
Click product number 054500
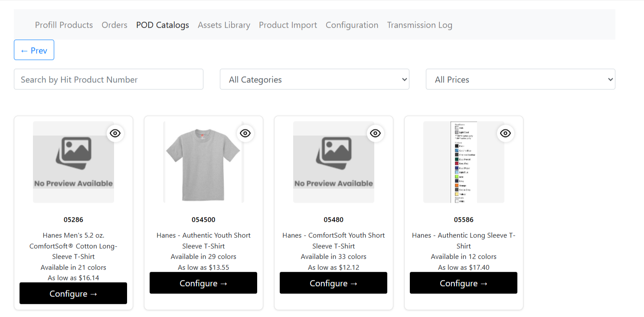click(x=203, y=220)
